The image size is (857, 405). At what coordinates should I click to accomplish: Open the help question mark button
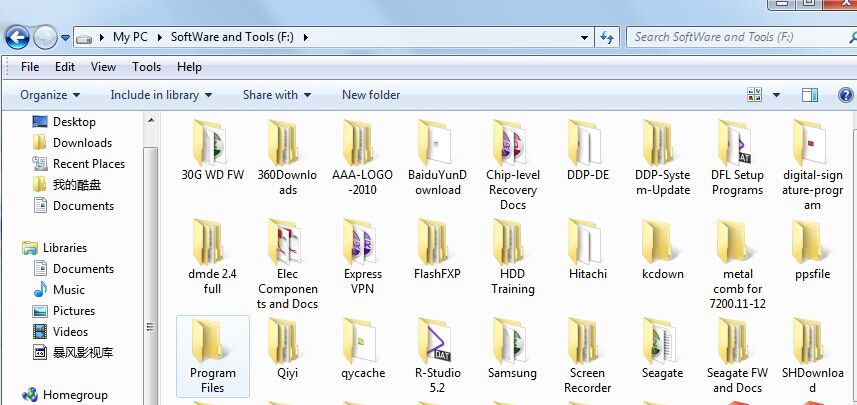point(846,95)
